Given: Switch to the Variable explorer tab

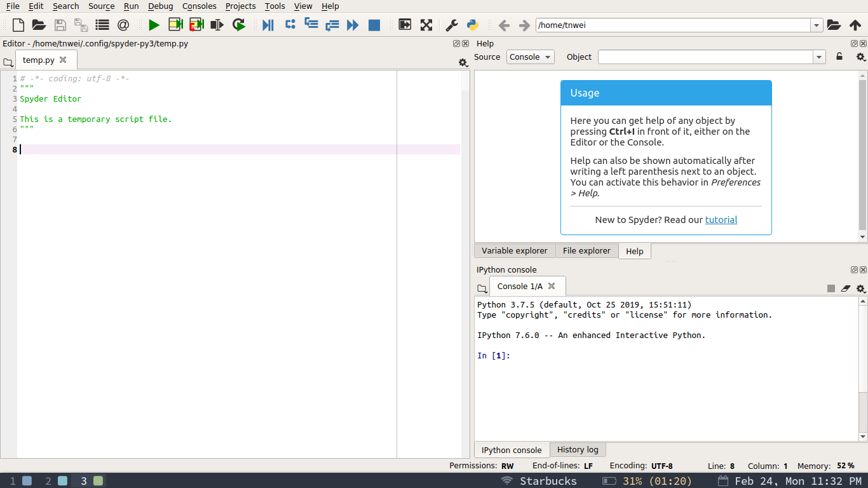Looking at the screenshot, I should [515, 250].
